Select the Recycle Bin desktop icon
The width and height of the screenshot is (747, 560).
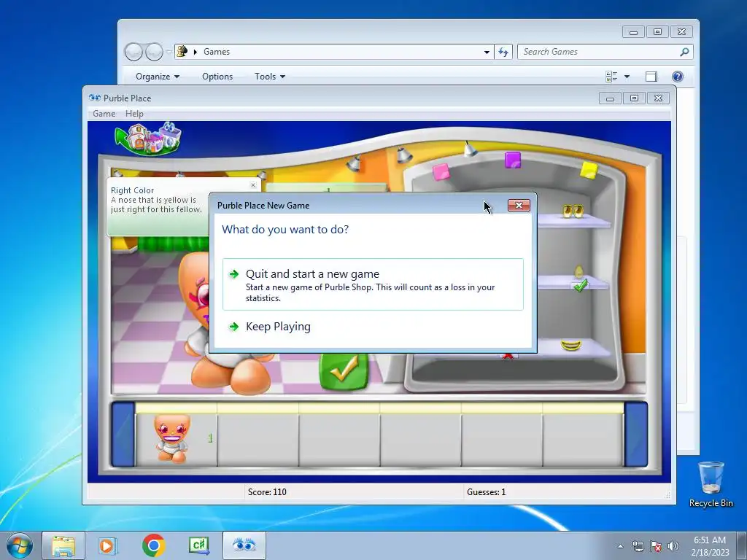pyautogui.click(x=711, y=484)
